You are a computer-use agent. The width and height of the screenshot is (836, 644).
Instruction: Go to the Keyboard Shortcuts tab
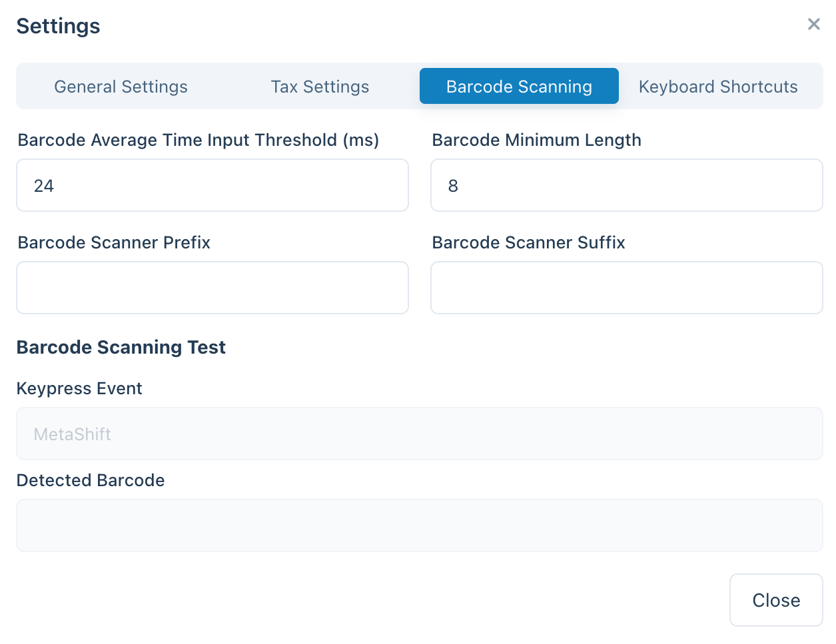point(718,87)
